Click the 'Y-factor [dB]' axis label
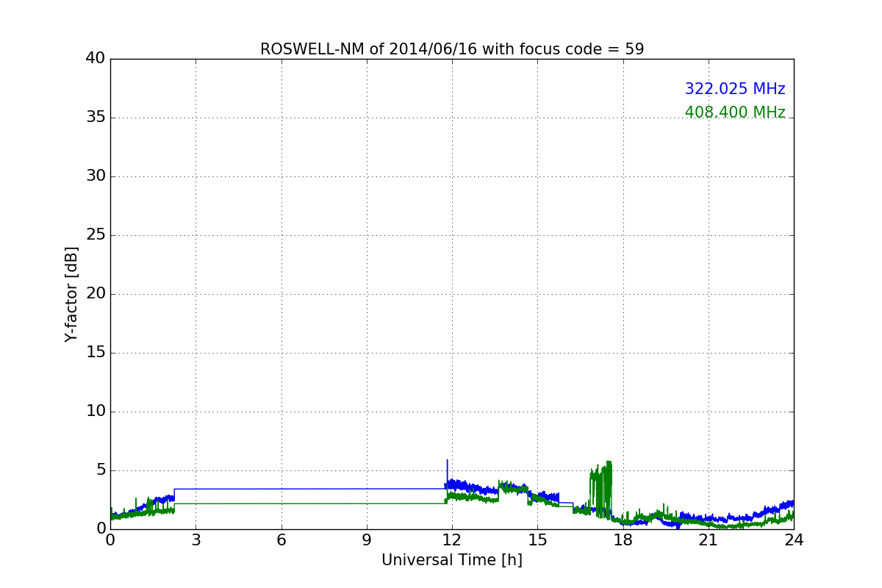Viewport: 882px width, 588px height. point(71,294)
